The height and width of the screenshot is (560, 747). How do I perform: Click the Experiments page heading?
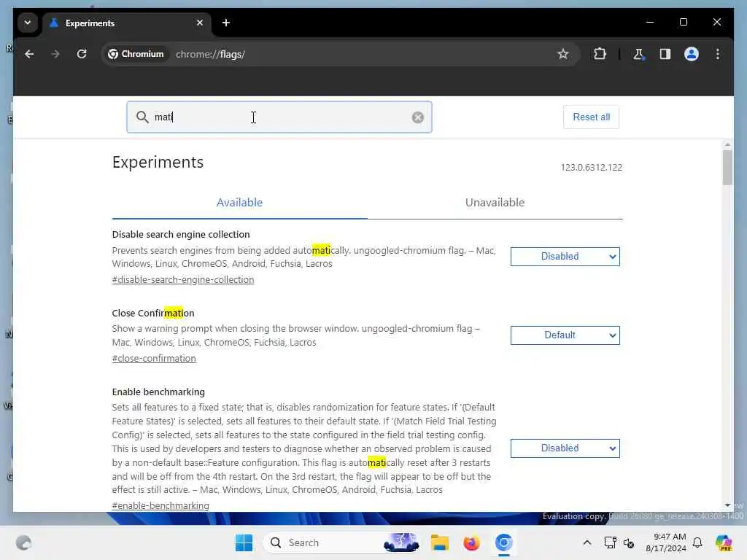click(158, 163)
